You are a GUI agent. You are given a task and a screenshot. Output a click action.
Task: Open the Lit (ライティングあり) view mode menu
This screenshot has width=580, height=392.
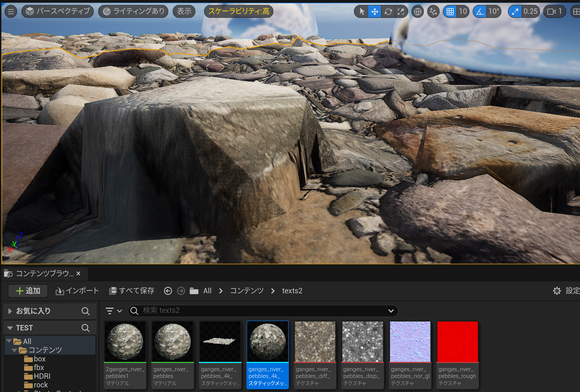[x=133, y=11]
